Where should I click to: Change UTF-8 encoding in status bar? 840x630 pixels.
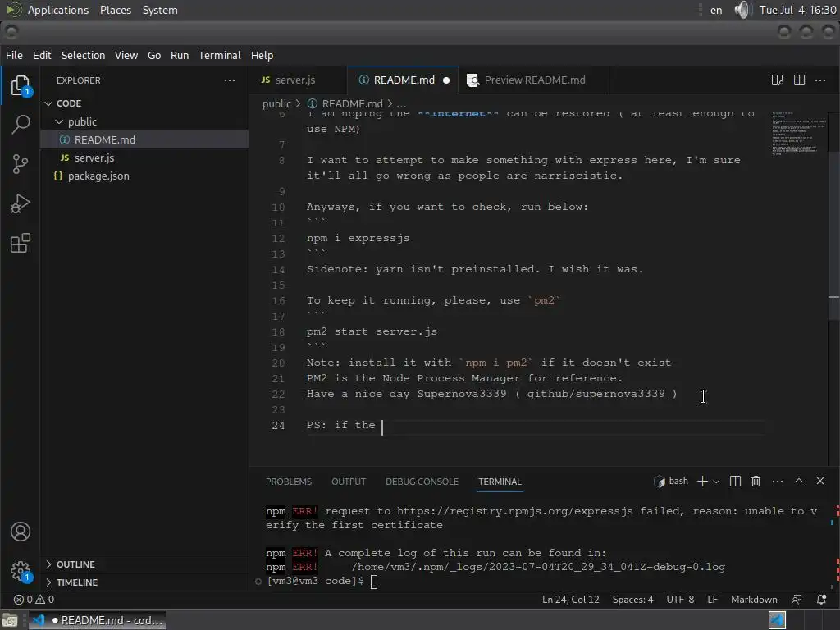[x=680, y=600]
